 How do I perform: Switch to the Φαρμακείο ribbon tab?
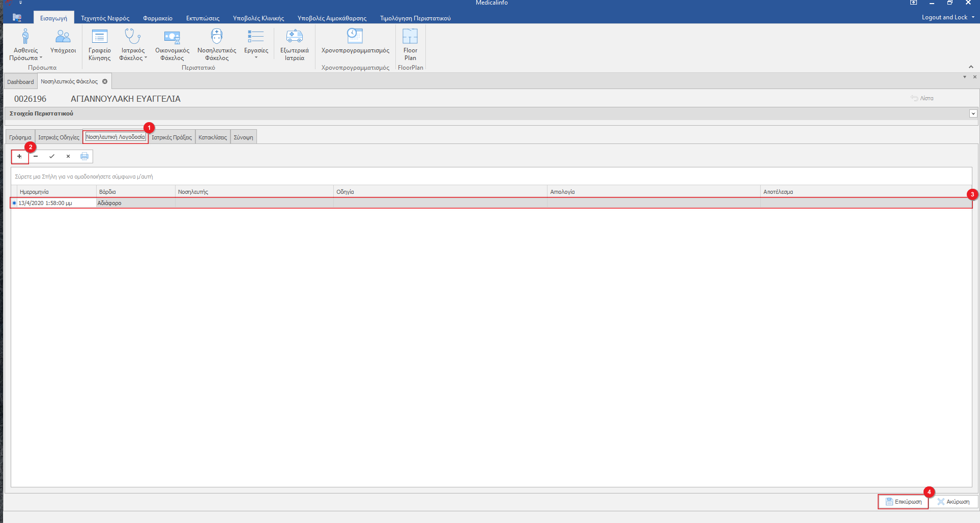click(x=158, y=18)
